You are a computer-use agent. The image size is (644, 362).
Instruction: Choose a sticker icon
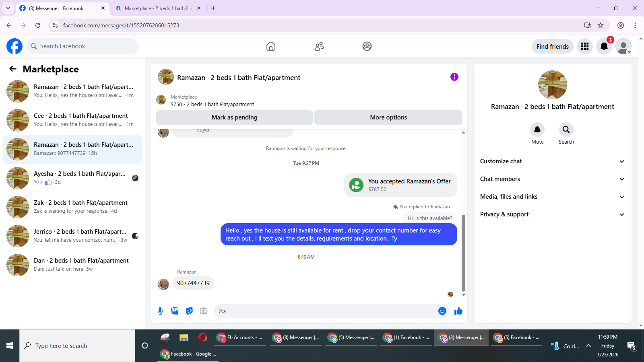tap(189, 311)
